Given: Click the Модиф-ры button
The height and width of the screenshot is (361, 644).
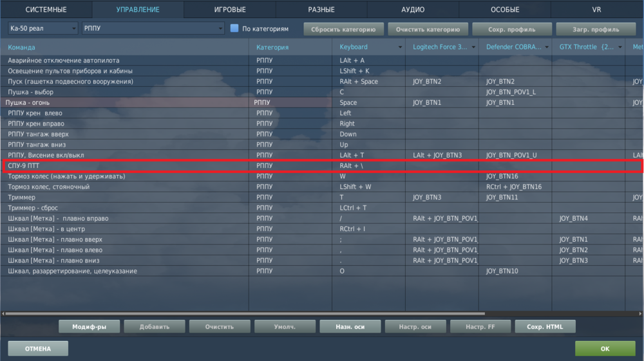Looking at the screenshot, I should click(x=89, y=326).
